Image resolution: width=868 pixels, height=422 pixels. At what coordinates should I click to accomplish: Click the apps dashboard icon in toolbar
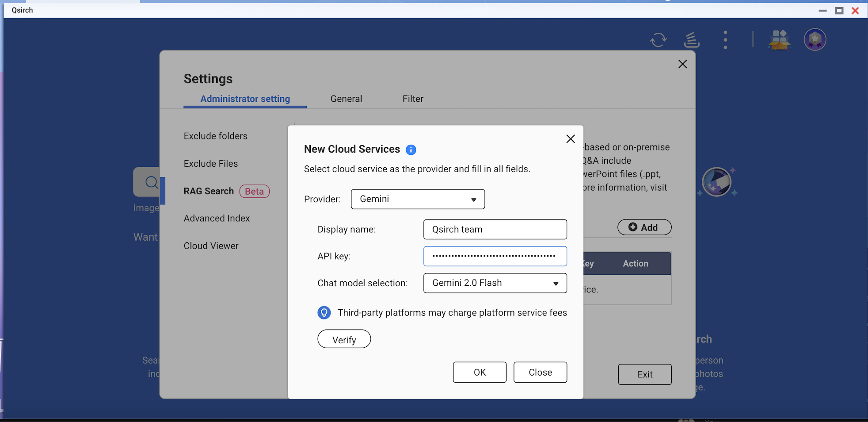point(779,40)
